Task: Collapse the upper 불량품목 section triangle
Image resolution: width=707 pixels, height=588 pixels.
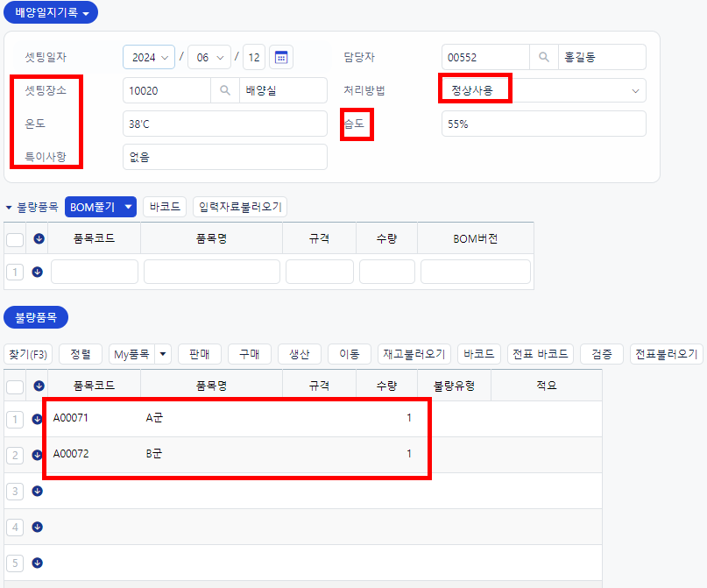Action: tap(9, 208)
